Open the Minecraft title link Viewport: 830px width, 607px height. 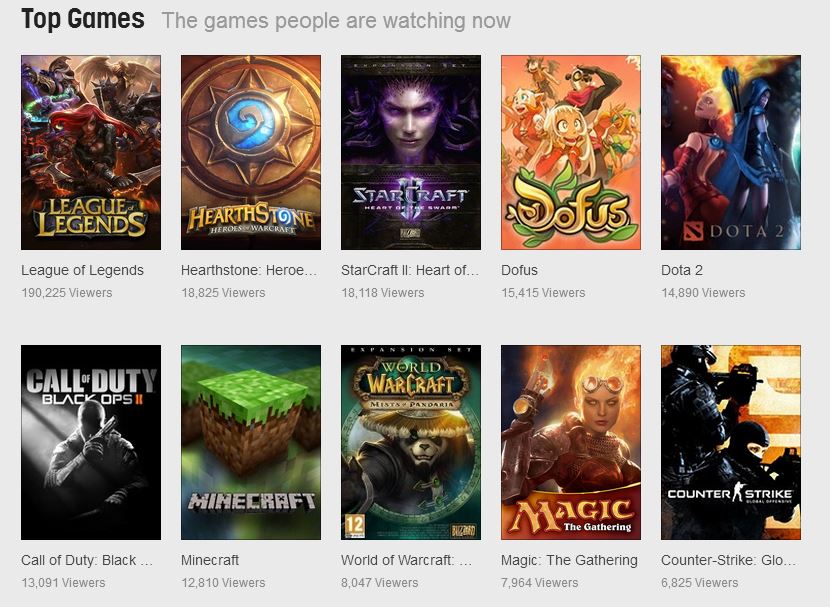[x=210, y=560]
